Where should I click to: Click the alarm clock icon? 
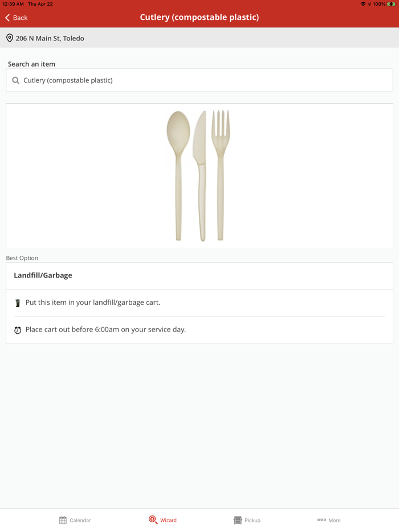18,330
